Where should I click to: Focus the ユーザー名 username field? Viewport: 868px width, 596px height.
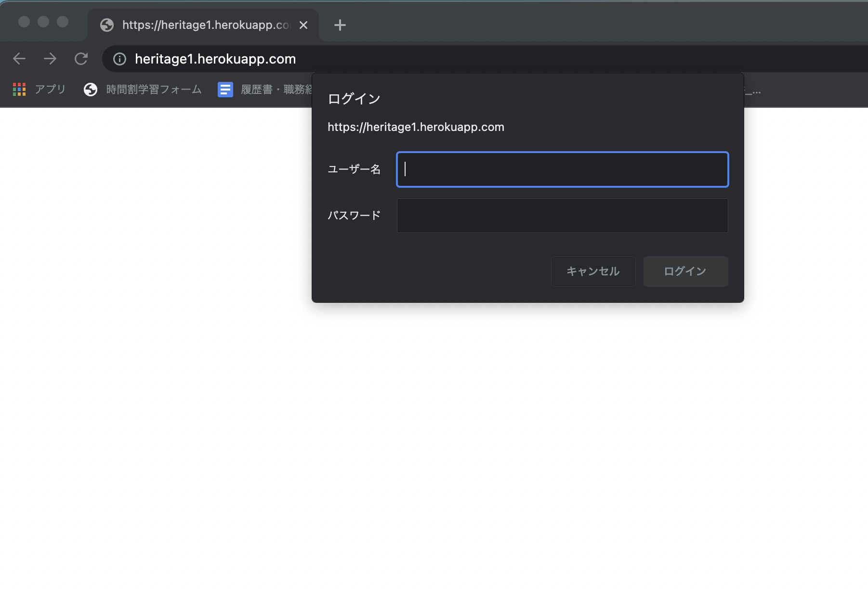(562, 169)
